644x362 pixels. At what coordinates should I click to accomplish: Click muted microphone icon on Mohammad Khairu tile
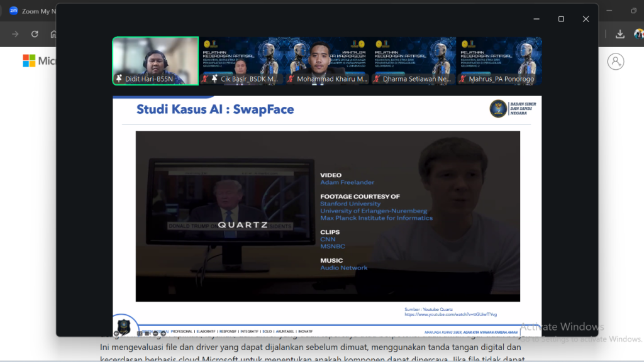coord(291,79)
